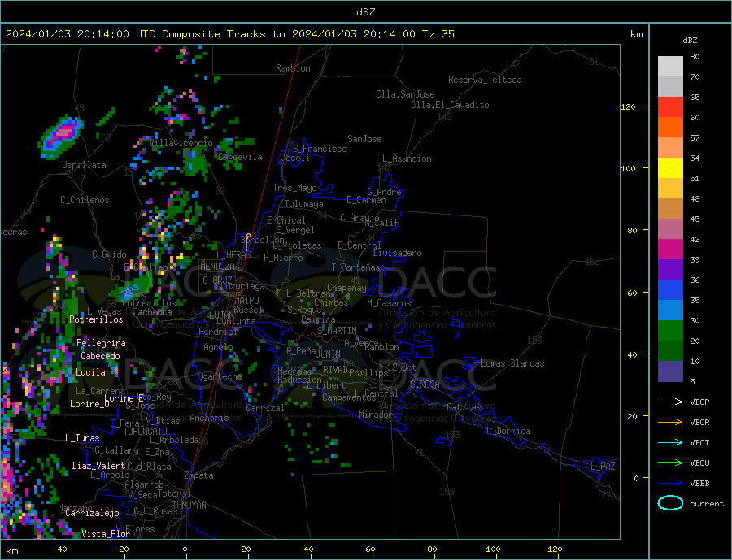Click the JUNIN label

tap(329, 354)
